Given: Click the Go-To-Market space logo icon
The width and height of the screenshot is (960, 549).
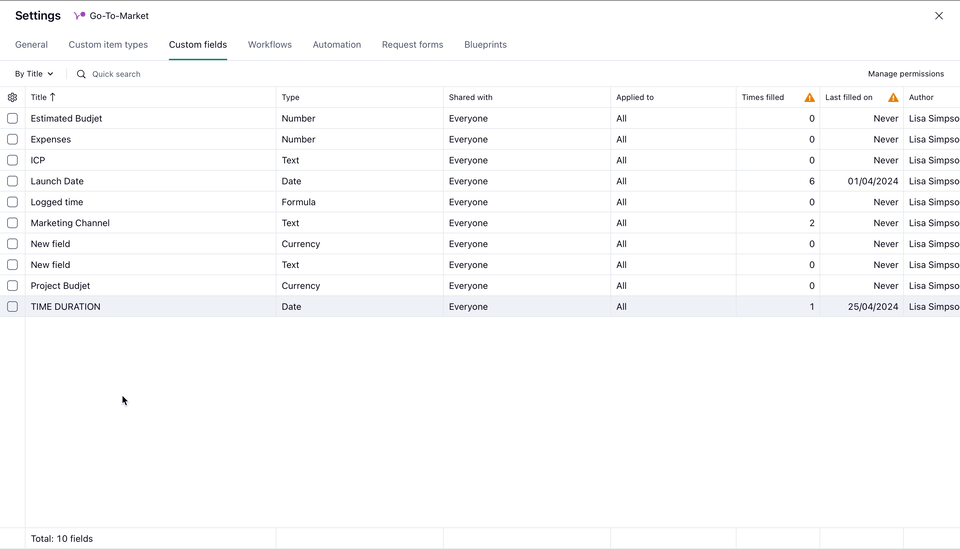Looking at the screenshot, I should pyautogui.click(x=79, y=16).
